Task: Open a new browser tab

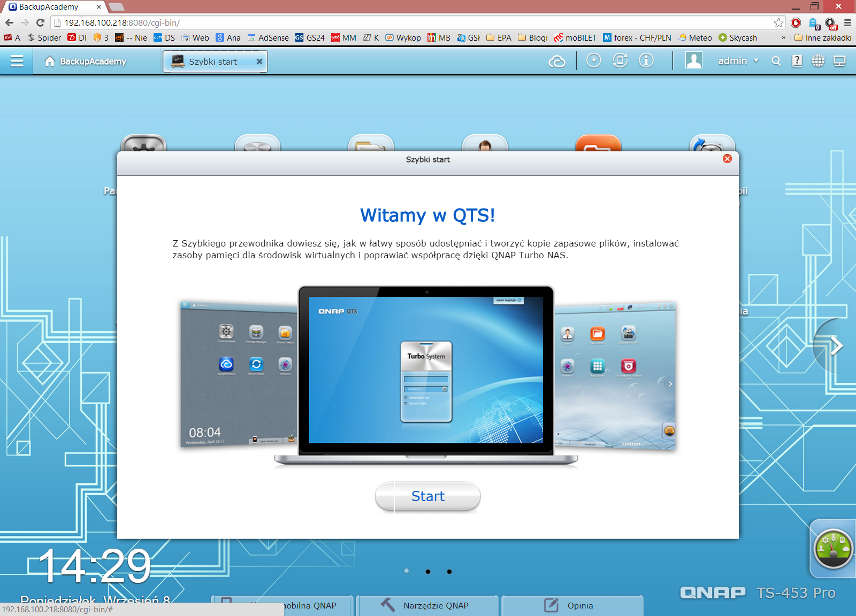Action: (x=116, y=7)
